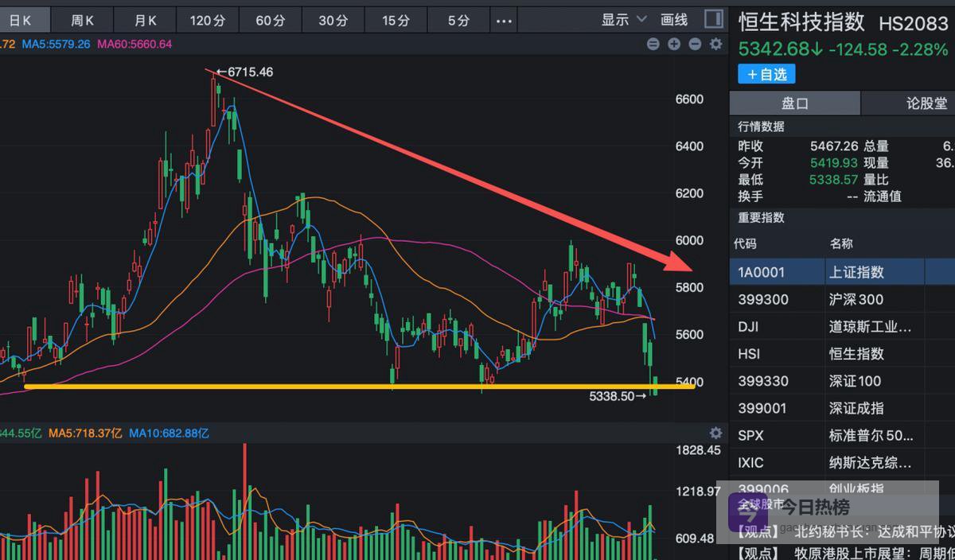
Task: Open volume panel settings gear
Action: (x=715, y=433)
